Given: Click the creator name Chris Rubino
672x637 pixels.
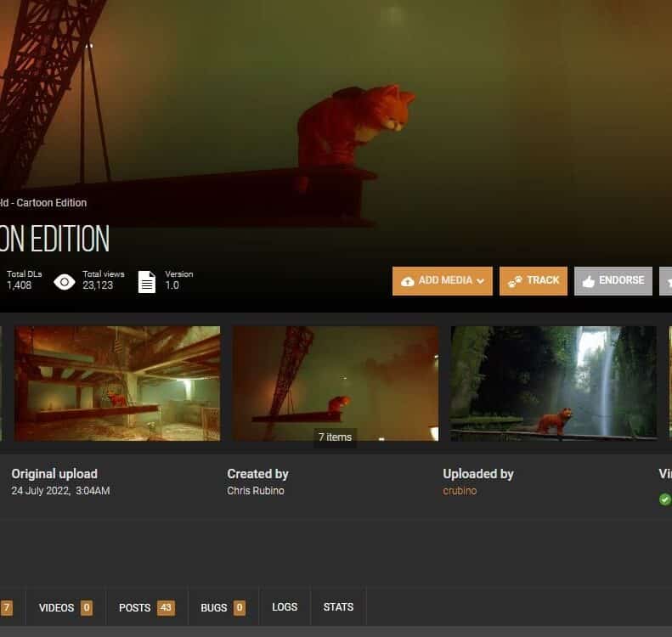Looking at the screenshot, I should pyautogui.click(x=256, y=491).
